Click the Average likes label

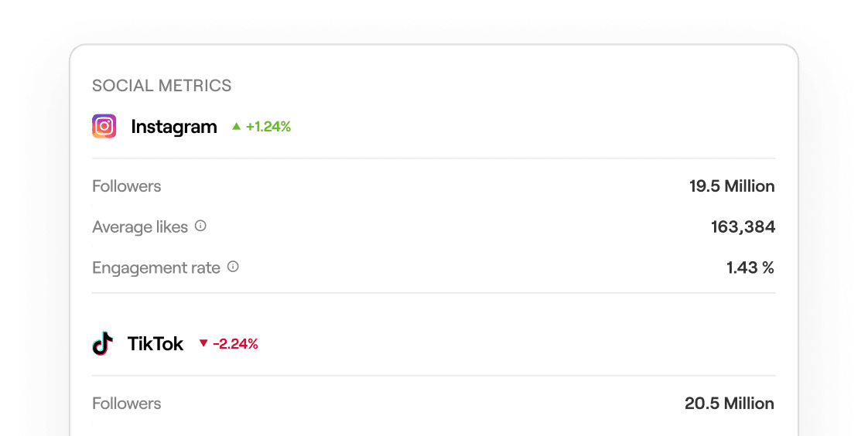click(x=140, y=227)
